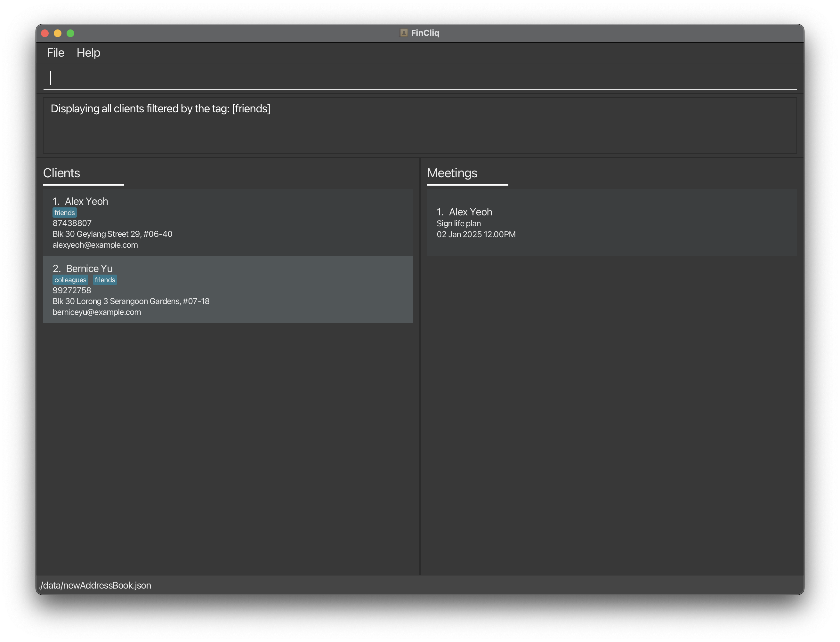Click email berniceyu@example.com
This screenshot has height=642, width=840.
click(x=97, y=312)
